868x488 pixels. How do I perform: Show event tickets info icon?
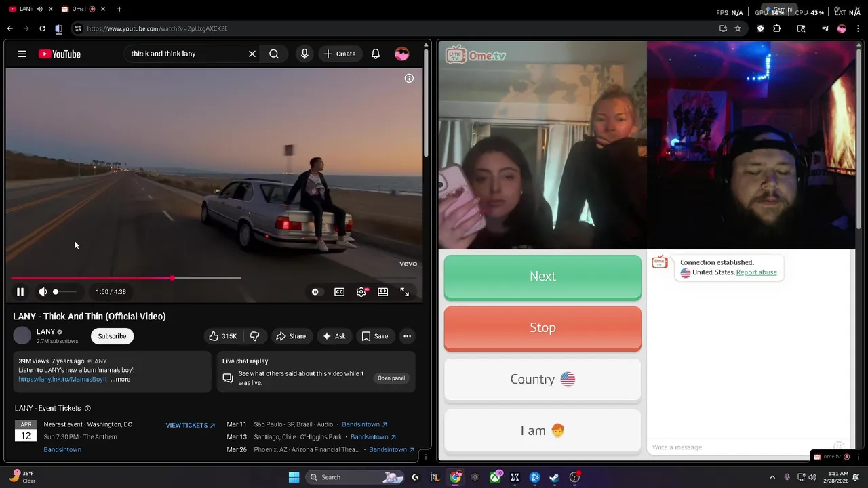[x=87, y=409]
